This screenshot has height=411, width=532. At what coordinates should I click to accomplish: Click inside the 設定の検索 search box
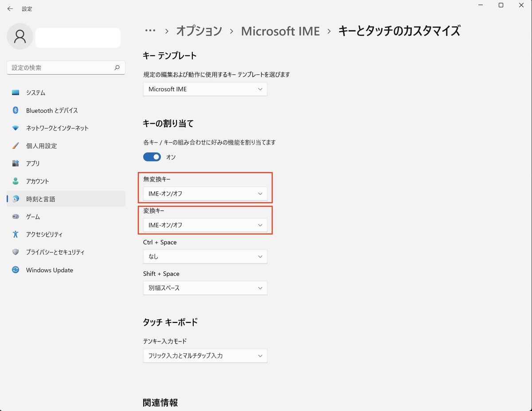point(62,67)
